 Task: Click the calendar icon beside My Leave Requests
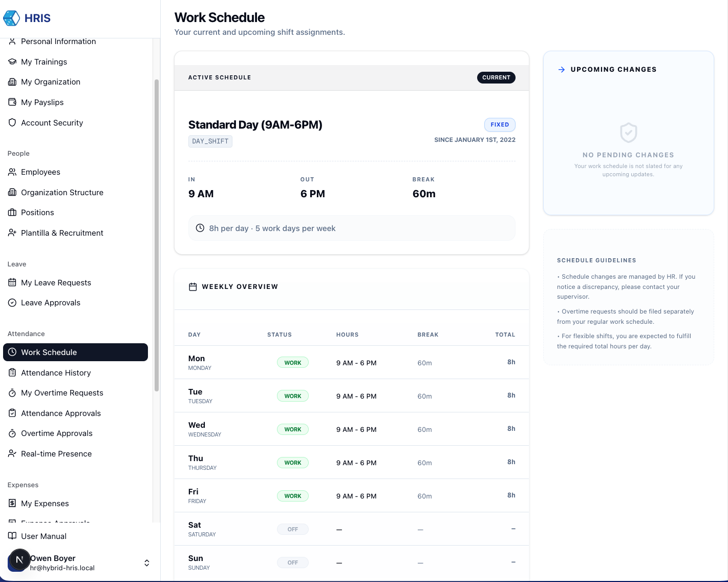(x=12, y=282)
